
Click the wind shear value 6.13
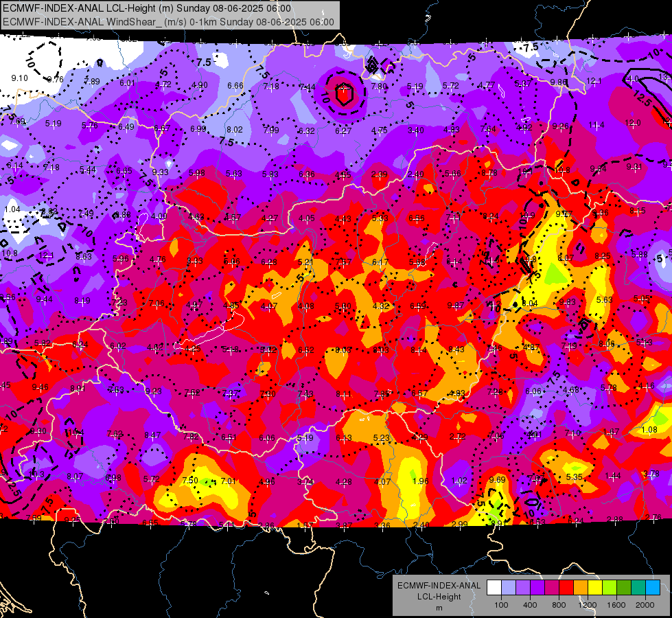(x=344, y=438)
